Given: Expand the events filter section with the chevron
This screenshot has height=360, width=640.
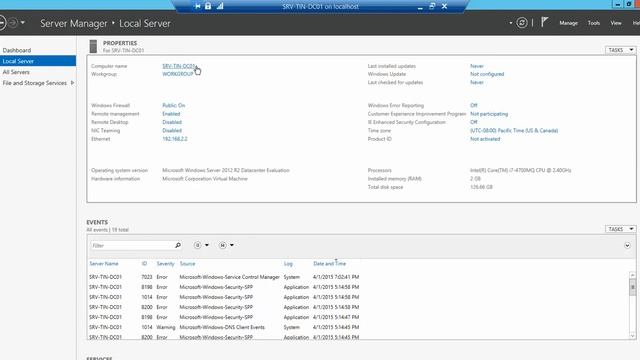Looking at the screenshot, I should (627, 245).
